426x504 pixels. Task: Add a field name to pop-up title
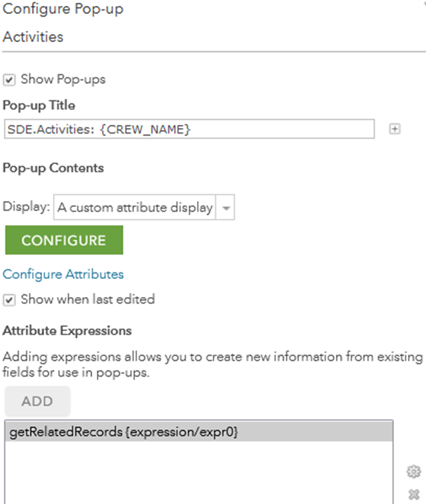pos(395,130)
